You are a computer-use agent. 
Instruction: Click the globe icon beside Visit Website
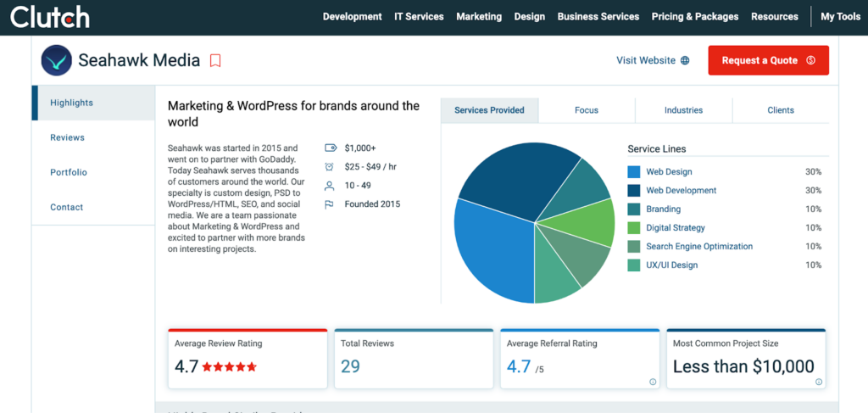coord(685,61)
